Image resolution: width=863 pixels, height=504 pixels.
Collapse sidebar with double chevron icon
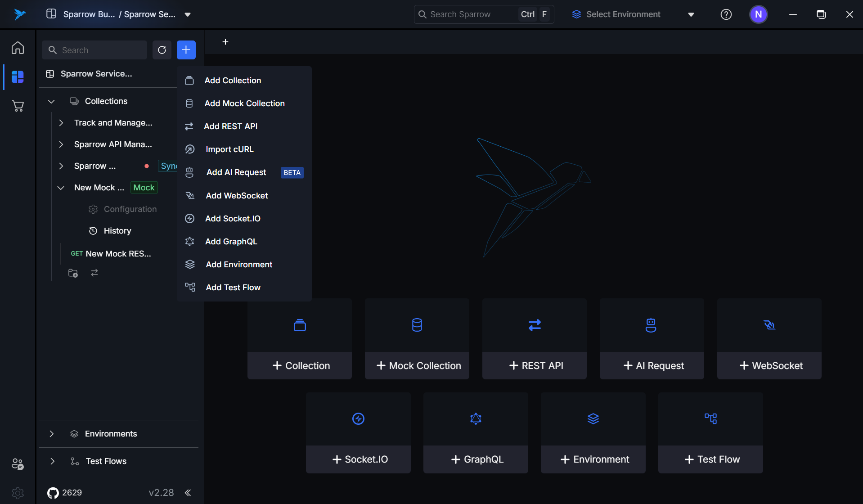tap(188, 493)
